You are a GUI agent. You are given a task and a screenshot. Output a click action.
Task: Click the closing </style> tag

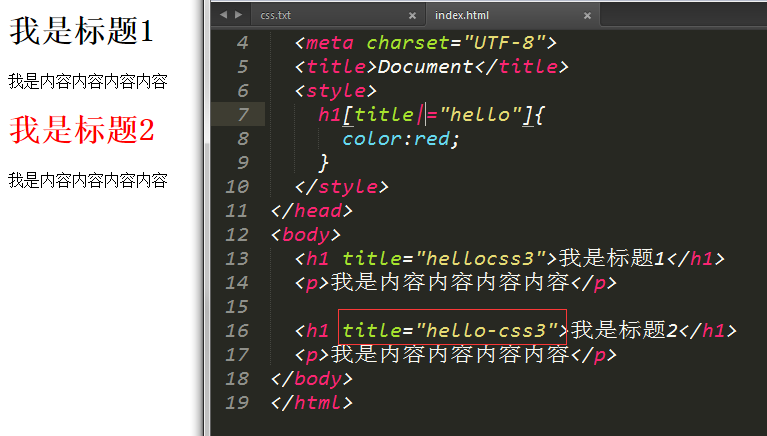click(x=341, y=186)
